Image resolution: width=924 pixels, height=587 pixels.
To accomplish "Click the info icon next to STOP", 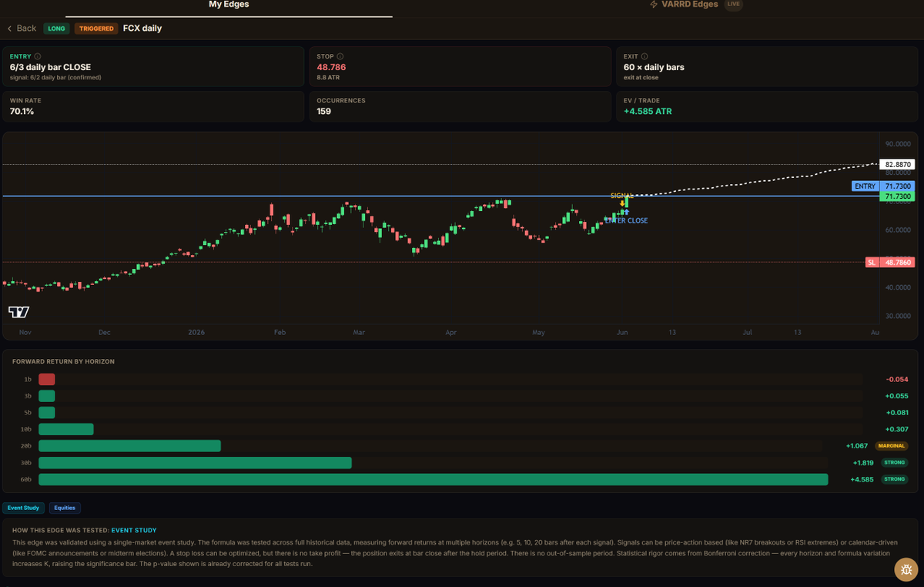I will click(340, 56).
